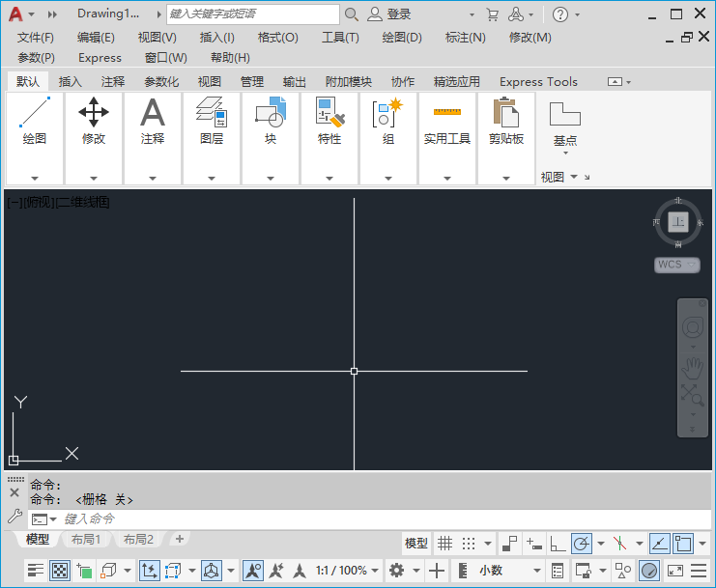Click the customize wrench beside command line
Screen dimensions: 716x588
[x=14, y=517]
